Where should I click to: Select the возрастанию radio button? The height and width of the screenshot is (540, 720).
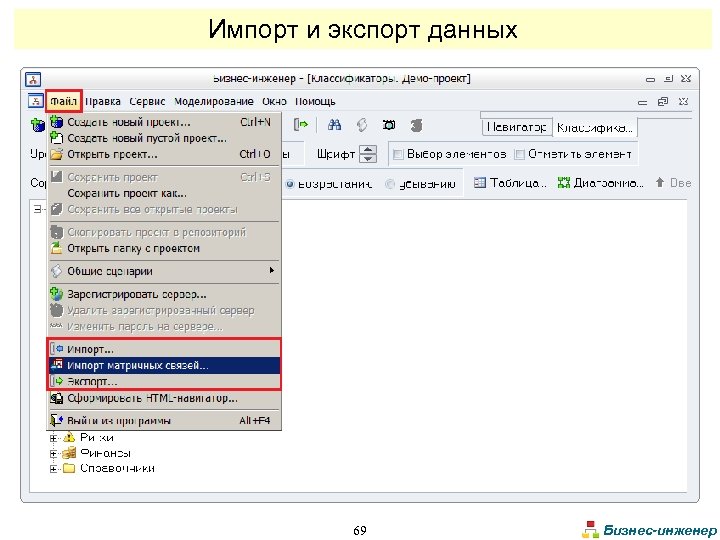pyautogui.click(x=290, y=184)
